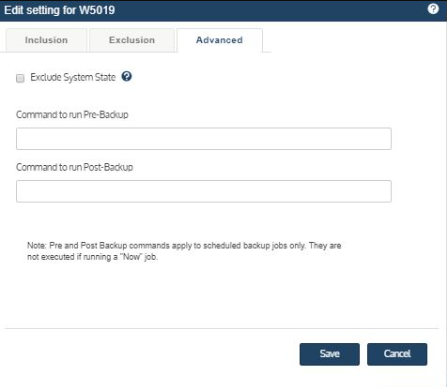Select the Advanced tab

coord(219,40)
